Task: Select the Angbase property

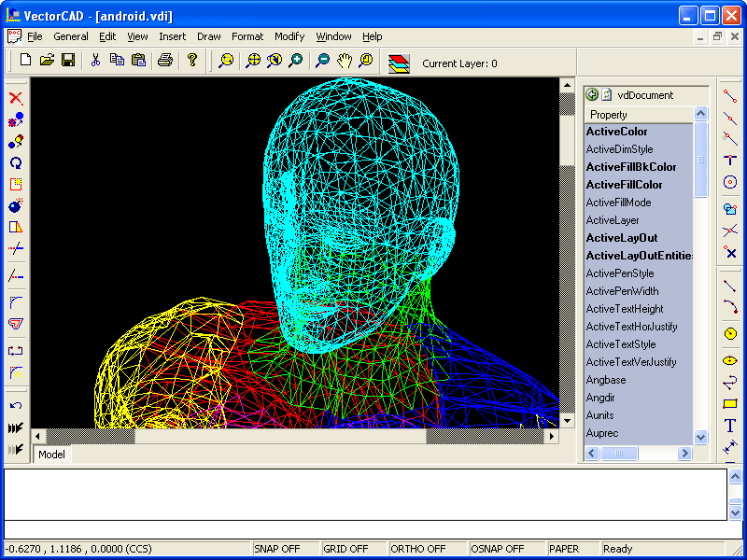Action: [639, 380]
